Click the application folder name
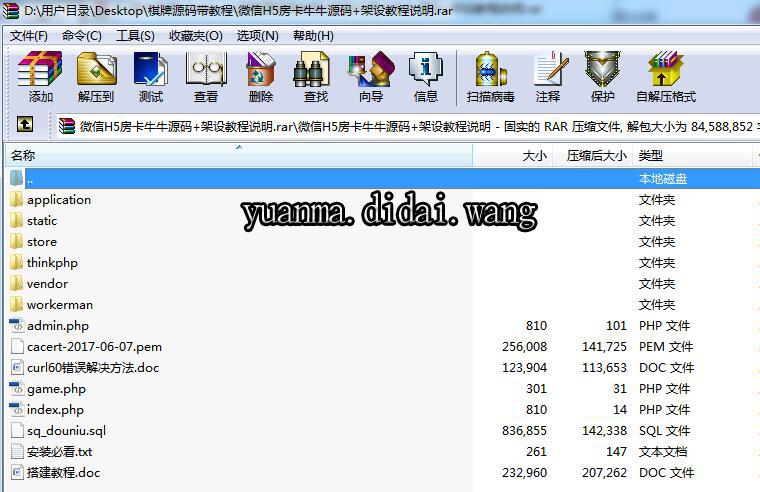This screenshot has width=760, height=492. [x=59, y=200]
